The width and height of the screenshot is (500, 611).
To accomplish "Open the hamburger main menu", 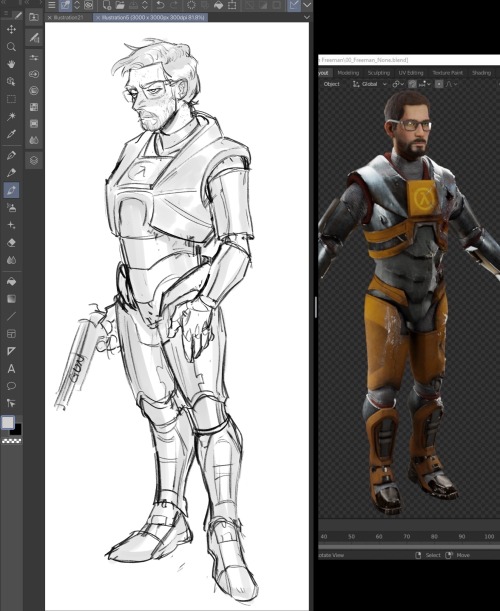I will click(x=51, y=5).
